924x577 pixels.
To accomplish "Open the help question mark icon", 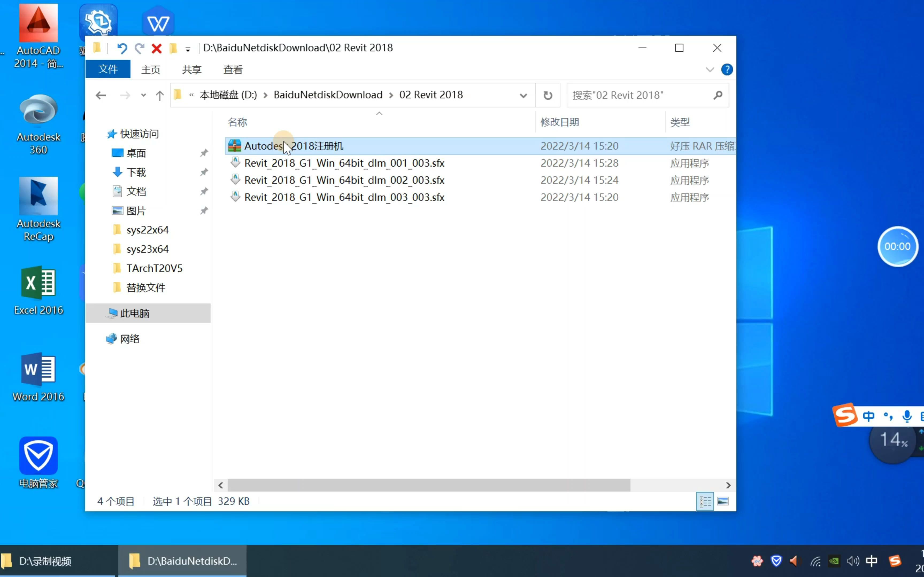I will click(727, 69).
